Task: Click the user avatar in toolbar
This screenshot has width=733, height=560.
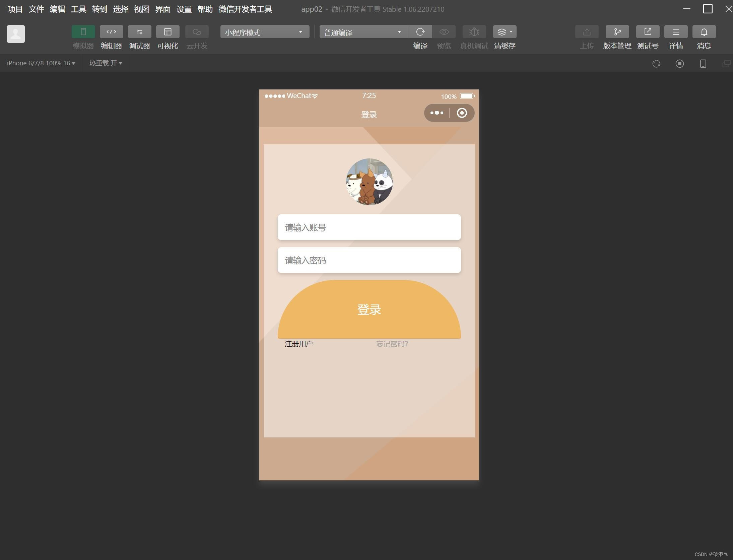Action: [x=16, y=34]
